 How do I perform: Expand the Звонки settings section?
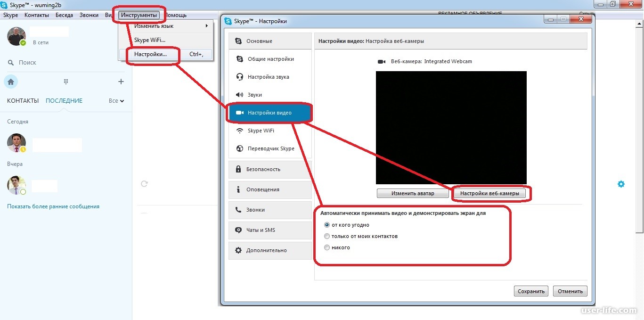coord(270,210)
